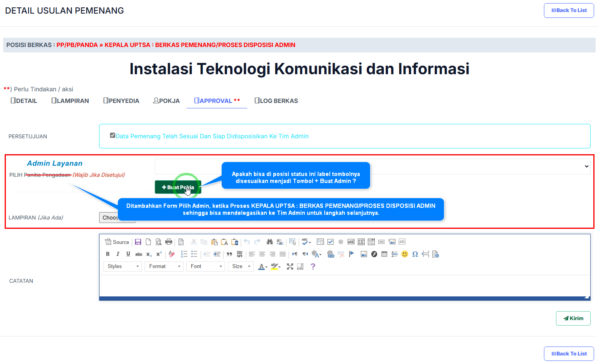Insert a numbered list
598x364 pixels.
pyautogui.click(x=184, y=254)
